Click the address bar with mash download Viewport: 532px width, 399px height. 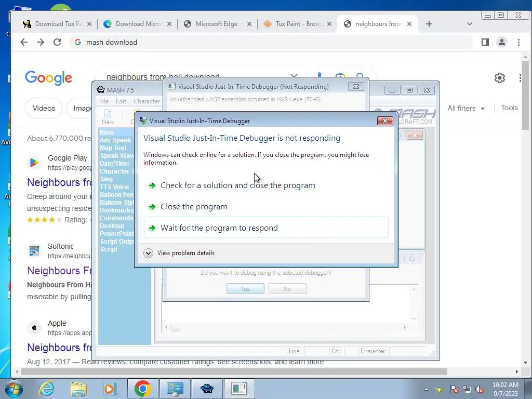271,42
